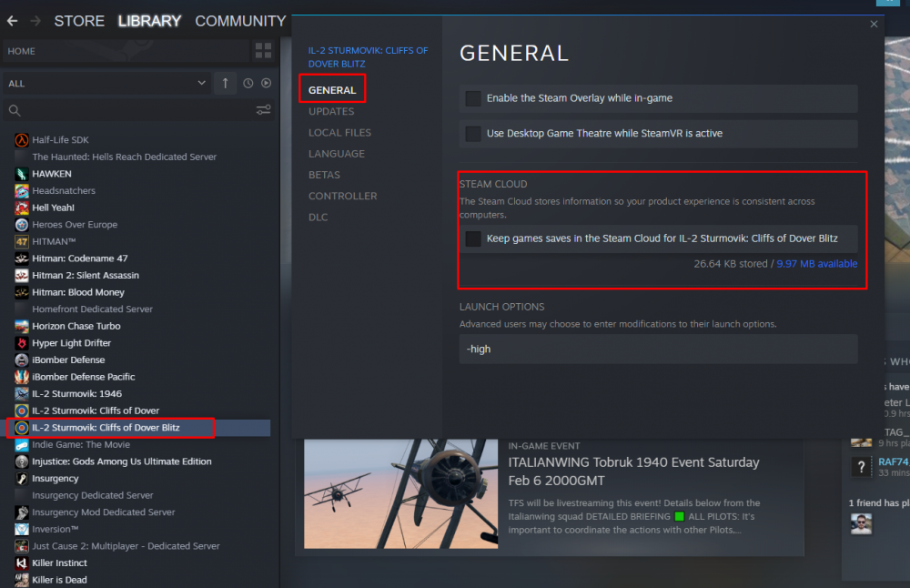Sort the games list with the ascending arrow
910x588 pixels.
point(225,83)
